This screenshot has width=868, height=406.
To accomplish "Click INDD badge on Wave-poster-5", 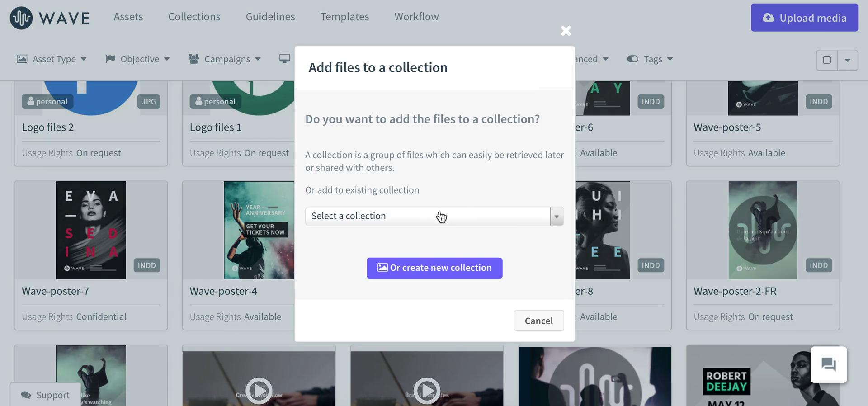I will pyautogui.click(x=819, y=101).
